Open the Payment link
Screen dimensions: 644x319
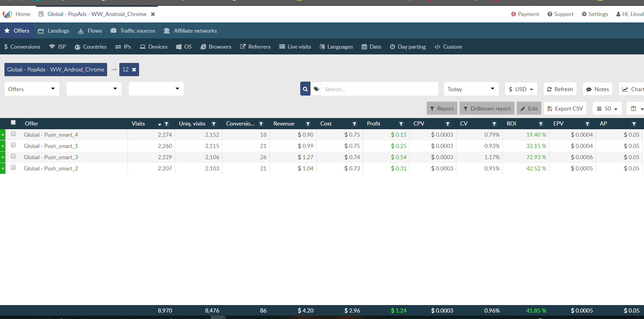click(525, 14)
